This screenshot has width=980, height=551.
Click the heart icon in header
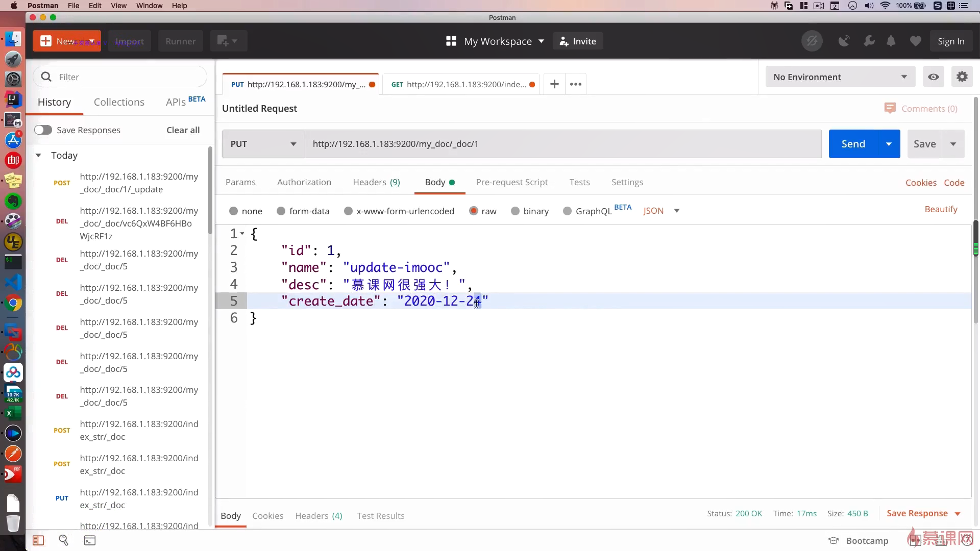[x=915, y=41]
